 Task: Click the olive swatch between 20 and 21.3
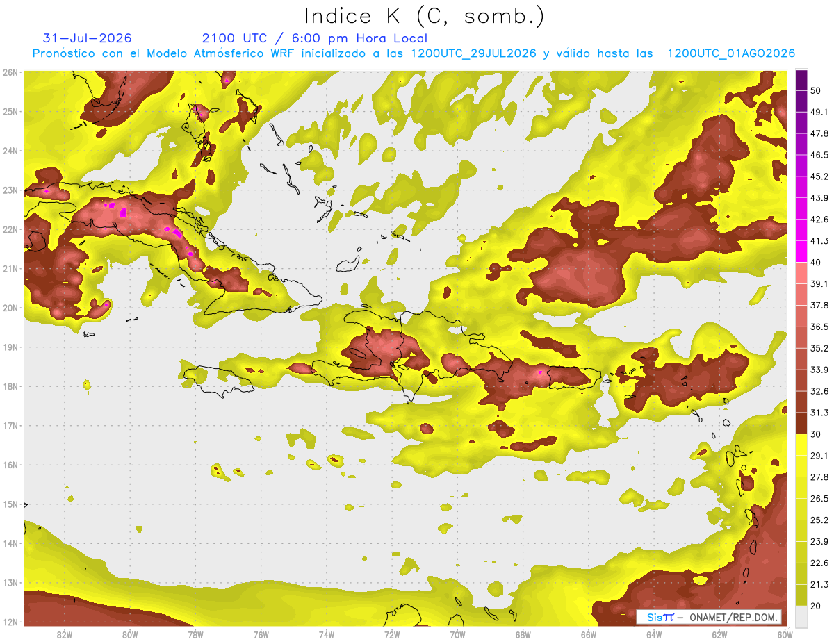(x=801, y=595)
